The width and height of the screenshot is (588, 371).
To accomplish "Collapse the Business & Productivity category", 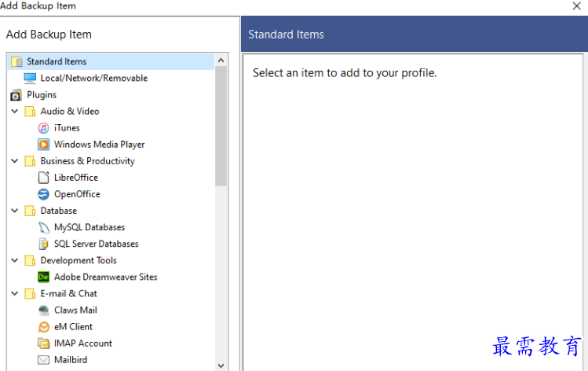I will tap(15, 160).
